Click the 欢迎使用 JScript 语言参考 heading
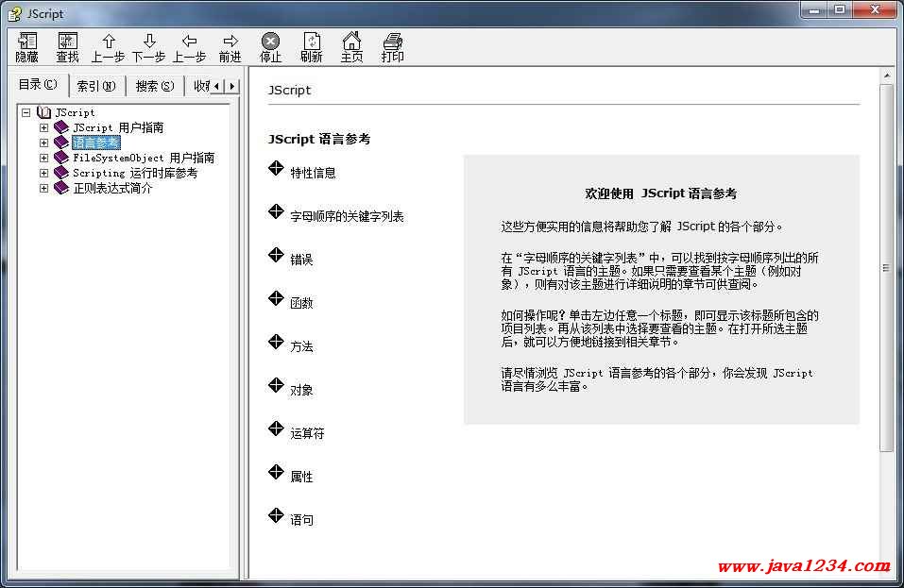This screenshot has width=904, height=588. point(660,193)
